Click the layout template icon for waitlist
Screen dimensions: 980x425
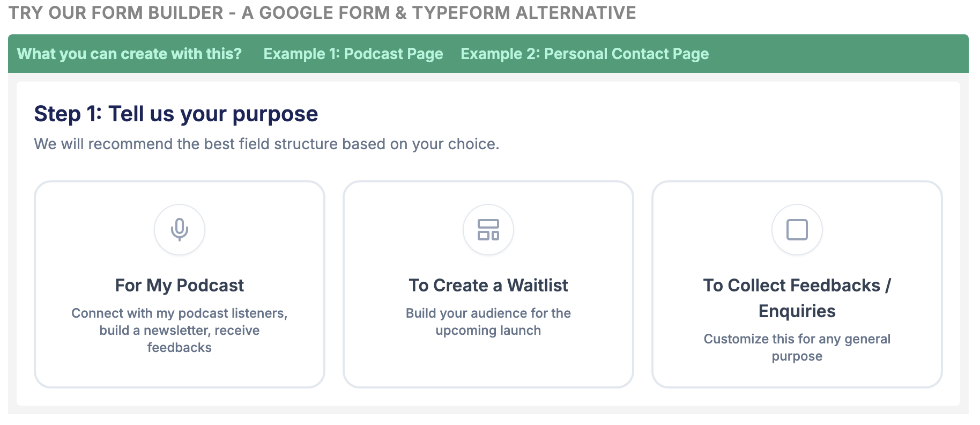(488, 230)
